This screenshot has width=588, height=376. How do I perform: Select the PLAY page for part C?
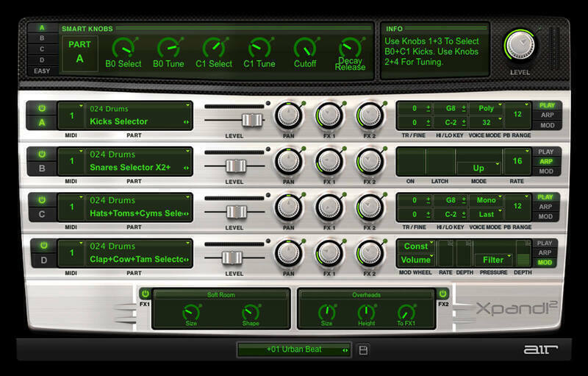pos(545,197)
